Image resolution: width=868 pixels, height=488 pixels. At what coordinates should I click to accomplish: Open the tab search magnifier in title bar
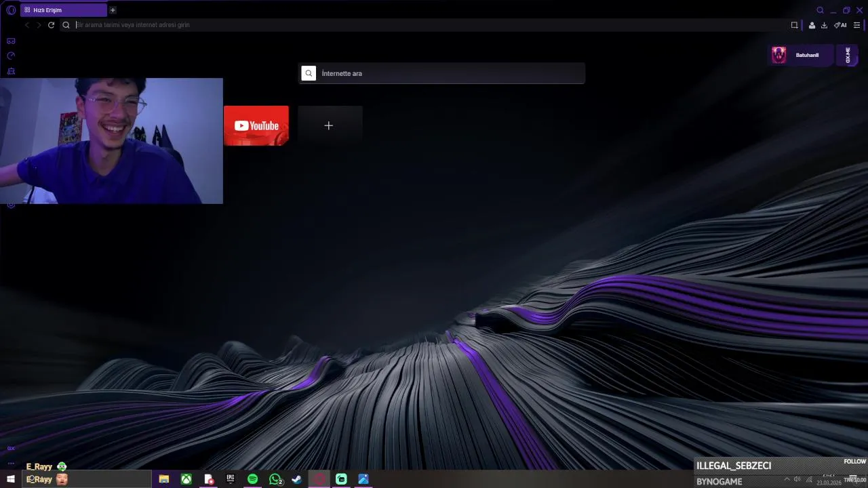tap(821, 10)
